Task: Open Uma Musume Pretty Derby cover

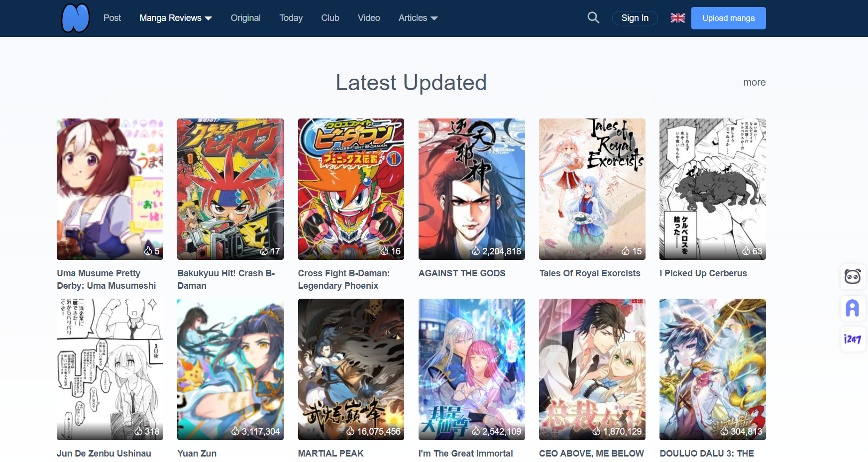Action: 110,189
